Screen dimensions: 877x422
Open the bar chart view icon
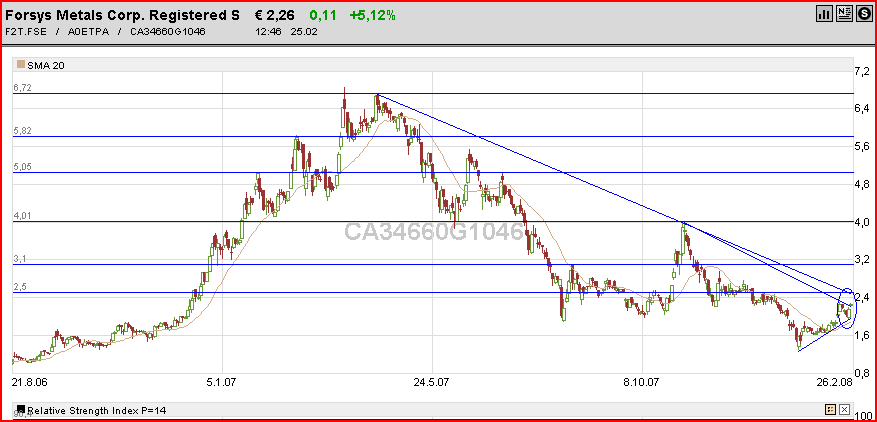[x=823, y=15]
